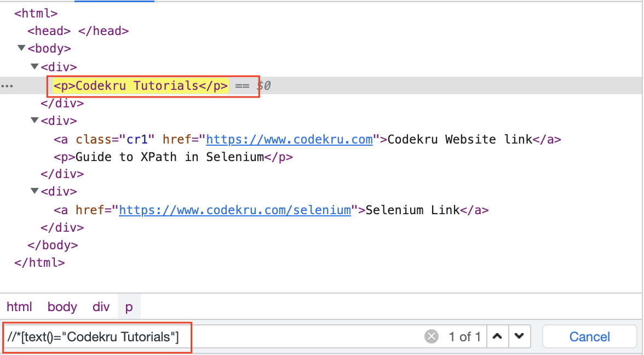Select the head element row
Viewport: 644px width, 355px height.
point(78,31)
